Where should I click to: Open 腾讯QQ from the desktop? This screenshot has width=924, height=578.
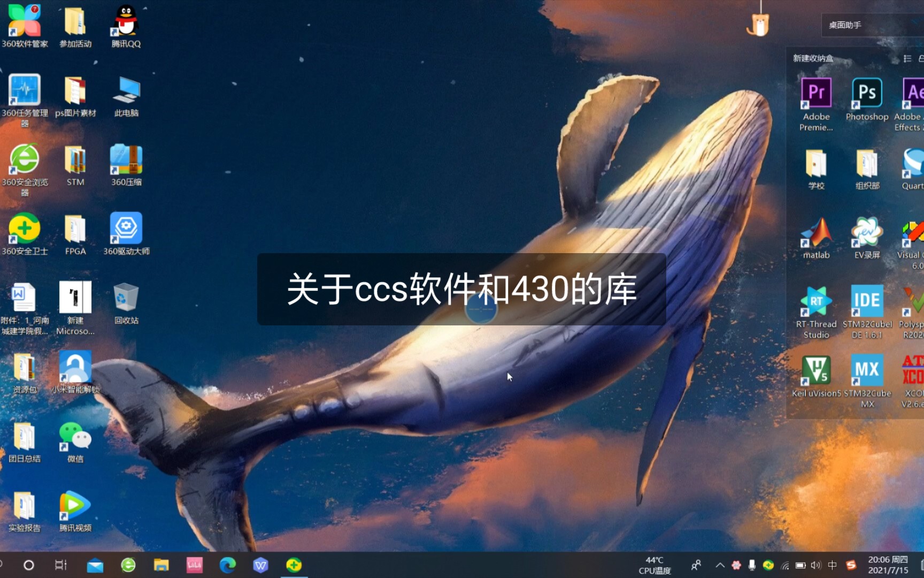tap(126, 21)
